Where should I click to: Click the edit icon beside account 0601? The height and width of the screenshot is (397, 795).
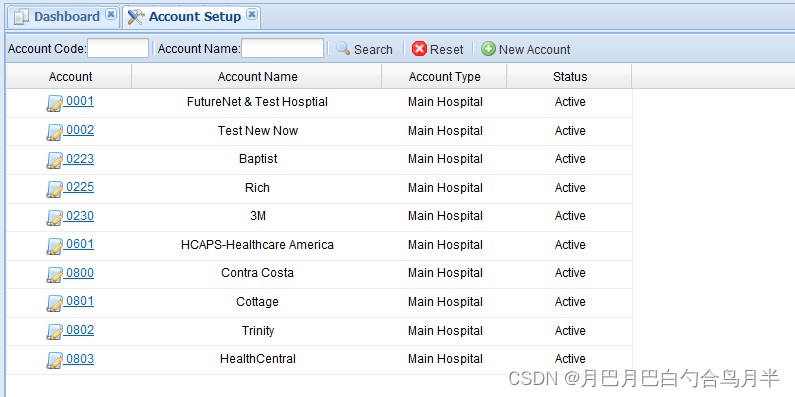coord(55,246)
